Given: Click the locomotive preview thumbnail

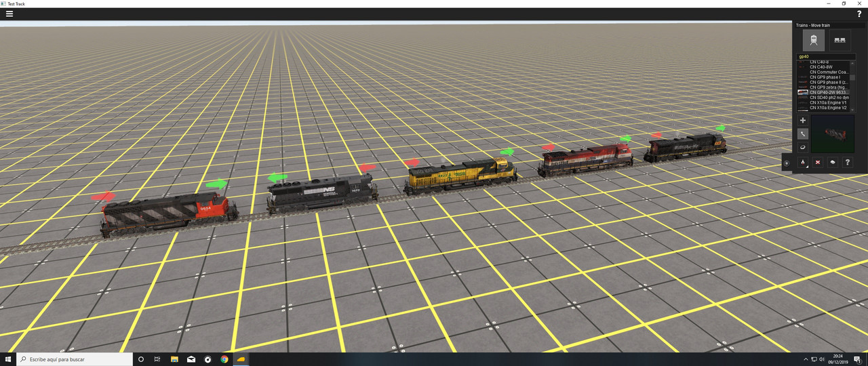Looking at the screenshot, I should pyautogui.click(x=833, y=134).
